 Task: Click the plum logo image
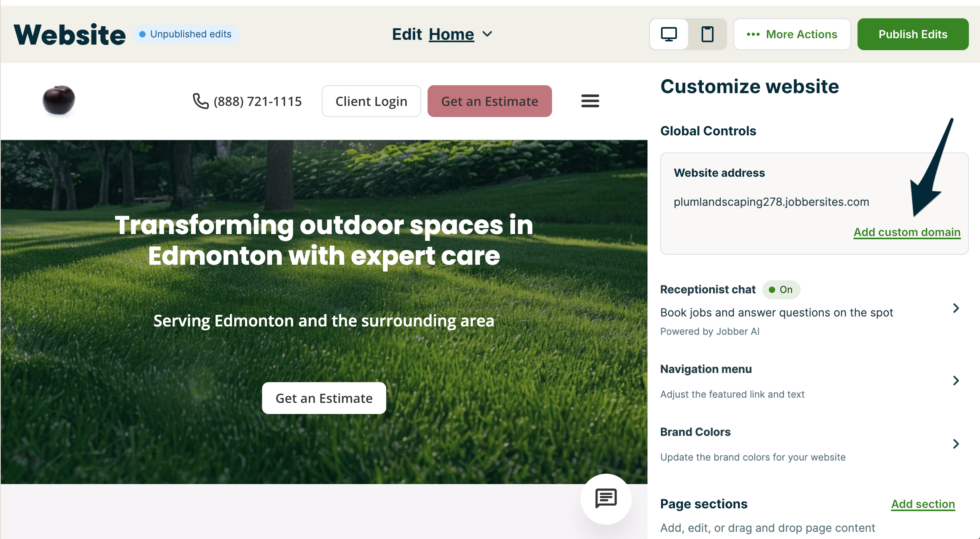pos(59,100)
